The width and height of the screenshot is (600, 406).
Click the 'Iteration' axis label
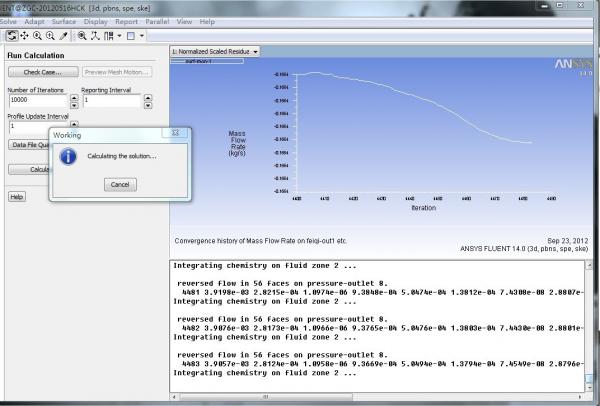(x=424, y=208)
